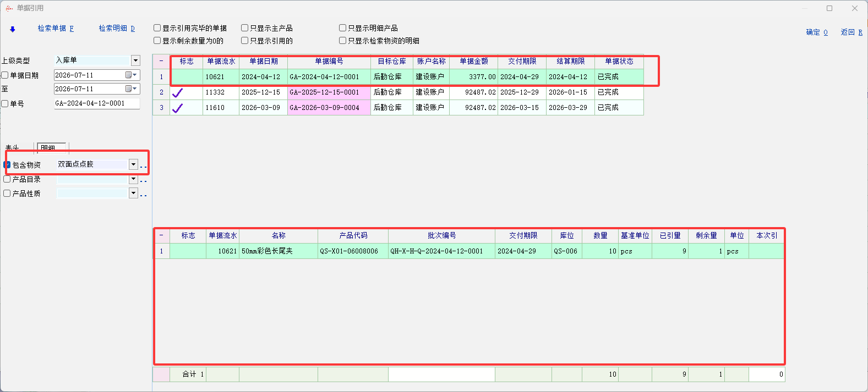
Task: Select cell GA-2026-03-09-0004
Action: point(329,108)
